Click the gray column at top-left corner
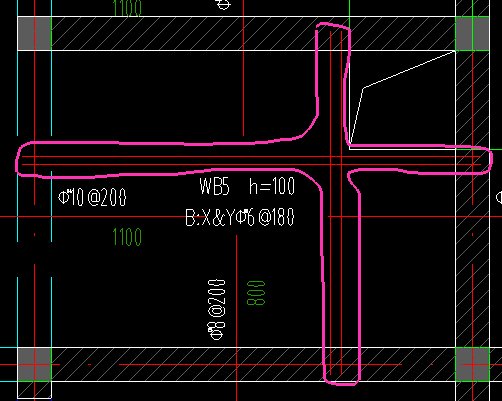This screenshot has height=401, width=502. tap(35, 34)
